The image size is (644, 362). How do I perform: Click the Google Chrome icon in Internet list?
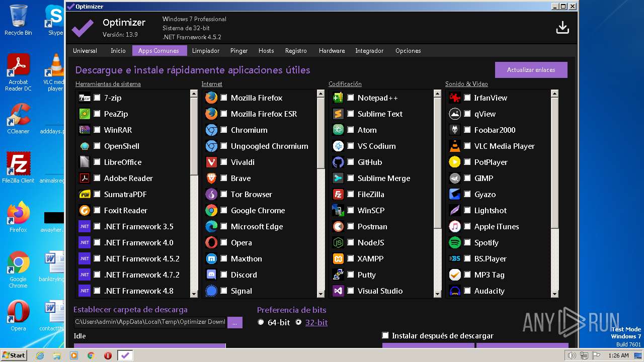click(x=211, y=211)
